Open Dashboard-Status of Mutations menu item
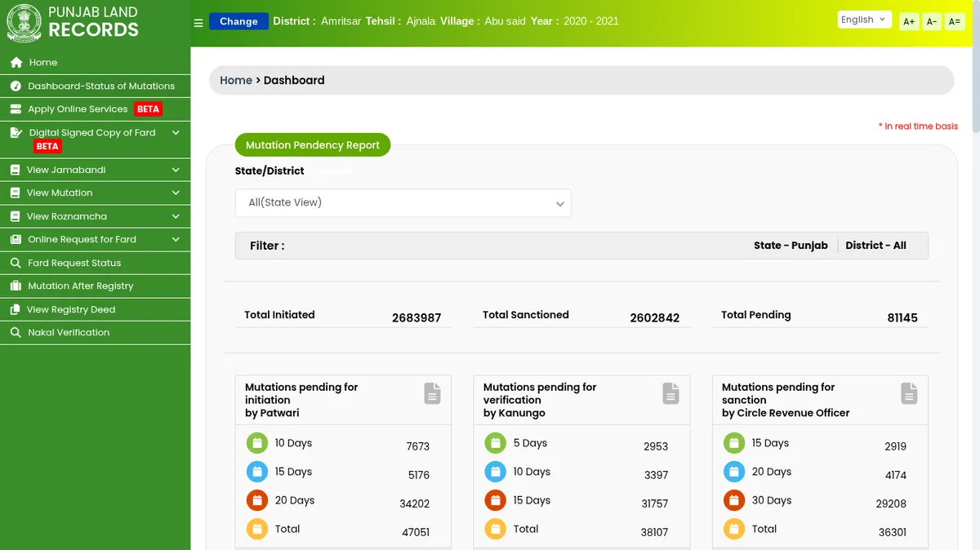 click(x=100, y=86)
